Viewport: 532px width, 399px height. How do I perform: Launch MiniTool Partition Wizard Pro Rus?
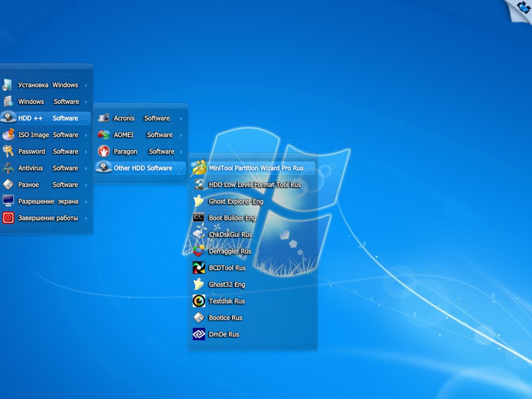[x=253, y=168]
